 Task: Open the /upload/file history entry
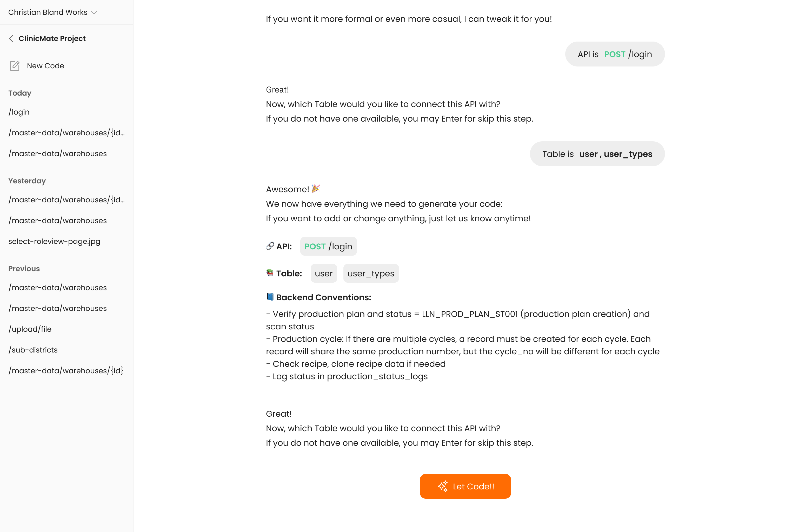click(x=30, y=329)
